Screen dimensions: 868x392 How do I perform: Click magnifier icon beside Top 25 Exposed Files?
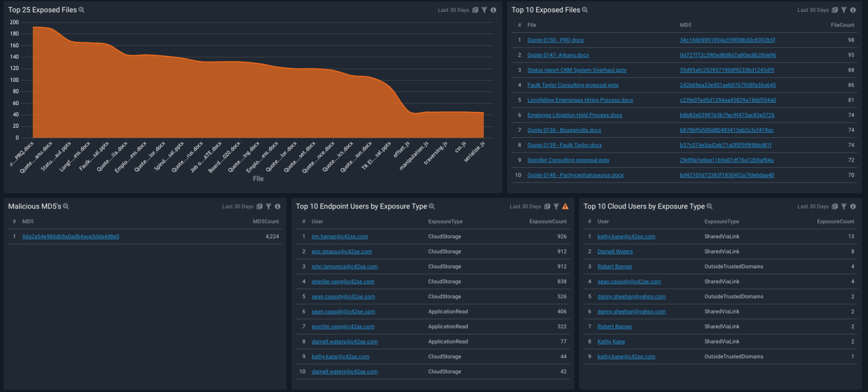pyautogui.click(x=81, y=10)
